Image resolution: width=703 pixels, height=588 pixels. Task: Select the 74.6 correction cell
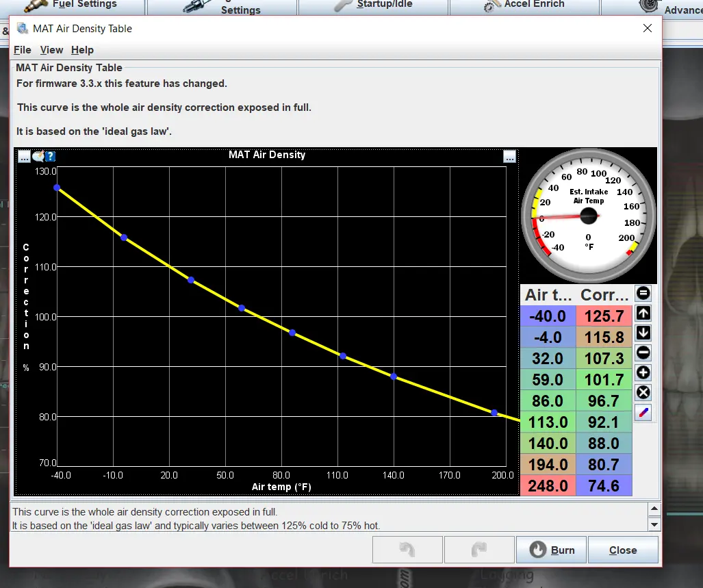[604, 486]
